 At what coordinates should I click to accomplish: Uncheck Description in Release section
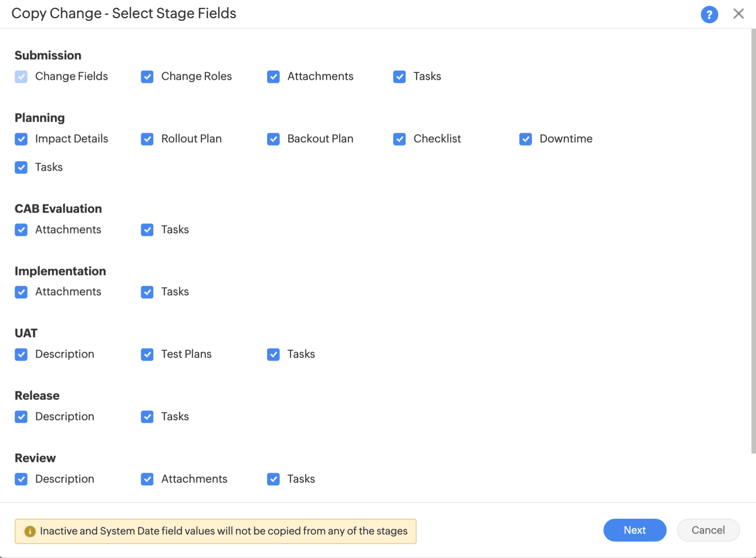[x=21, y=417]
